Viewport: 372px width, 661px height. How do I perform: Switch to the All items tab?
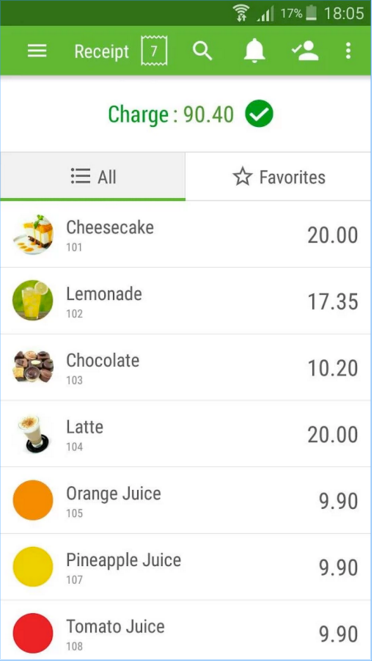pos(93,177)
